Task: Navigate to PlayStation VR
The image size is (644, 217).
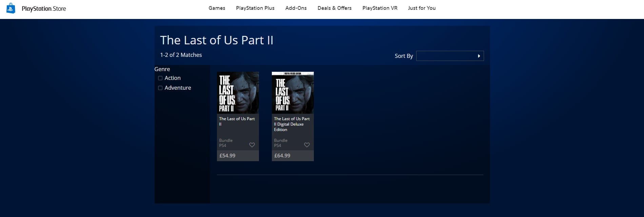Action: [x=380, y=8]
